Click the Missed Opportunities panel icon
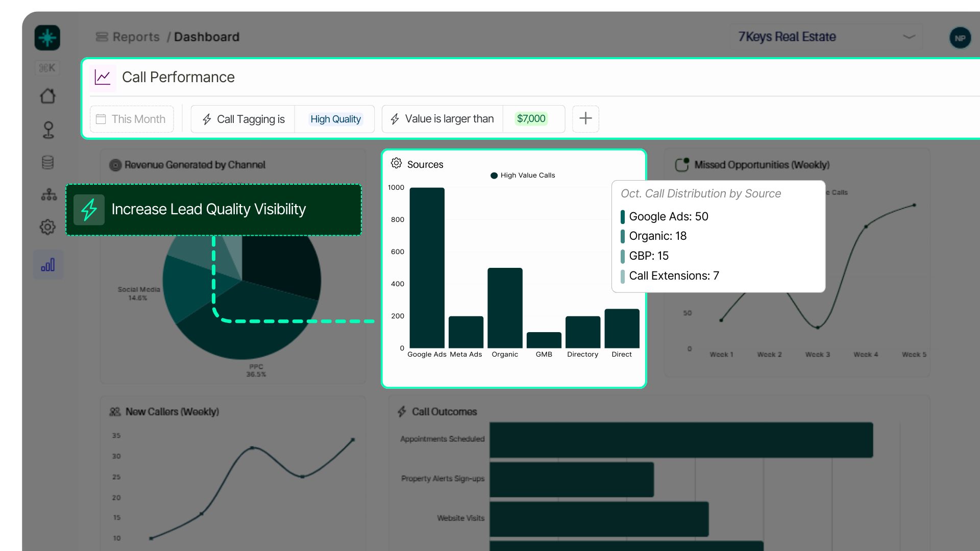The image size is (980, 551). pyautogui.click(x=682, y=164)
